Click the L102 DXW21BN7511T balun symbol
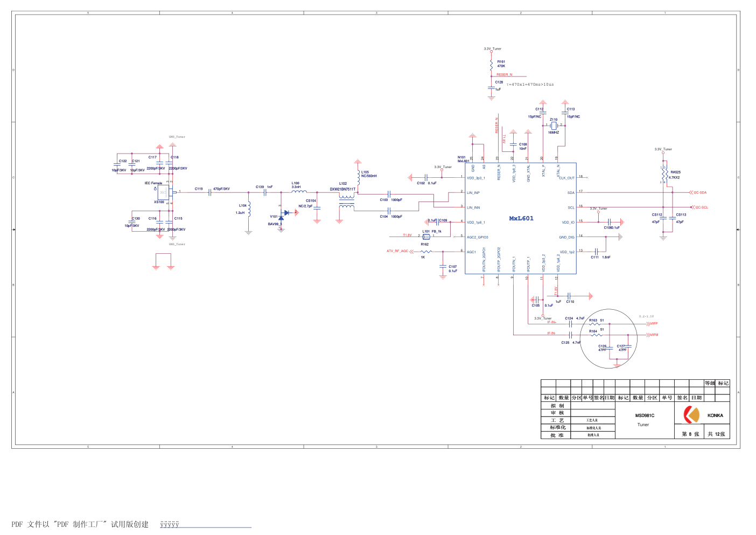Image resolution: width=756 pixels, height=535 pixels. (346, 201)
